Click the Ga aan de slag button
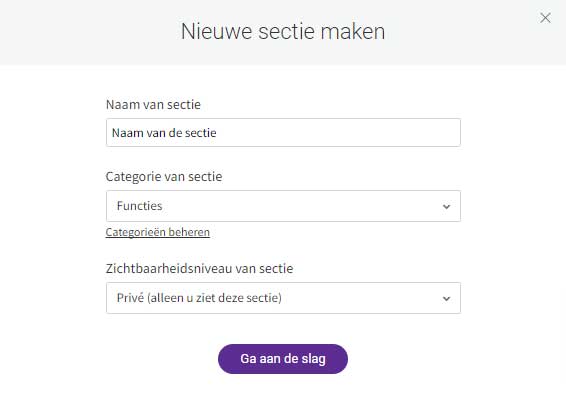566x399 pixels. [283, 359]
